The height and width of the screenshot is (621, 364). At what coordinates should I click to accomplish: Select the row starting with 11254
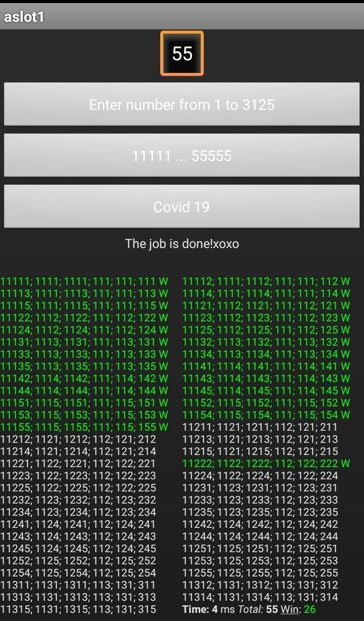pos(78,572)
